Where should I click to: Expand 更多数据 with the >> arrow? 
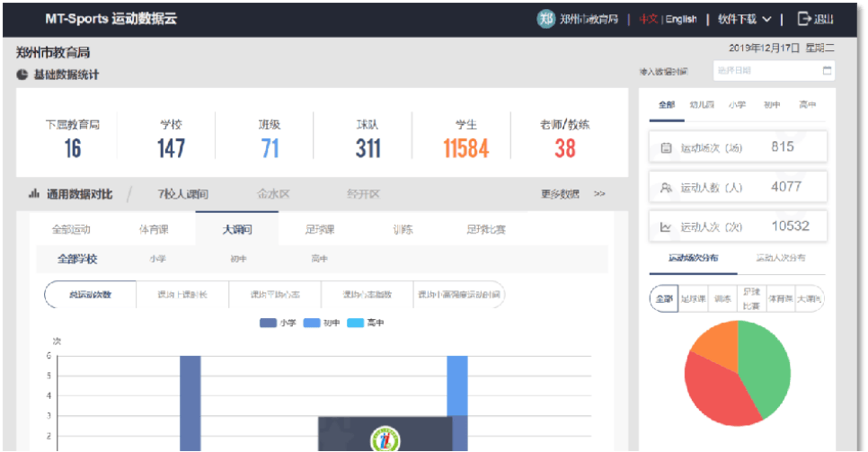(x=599, y=193)
